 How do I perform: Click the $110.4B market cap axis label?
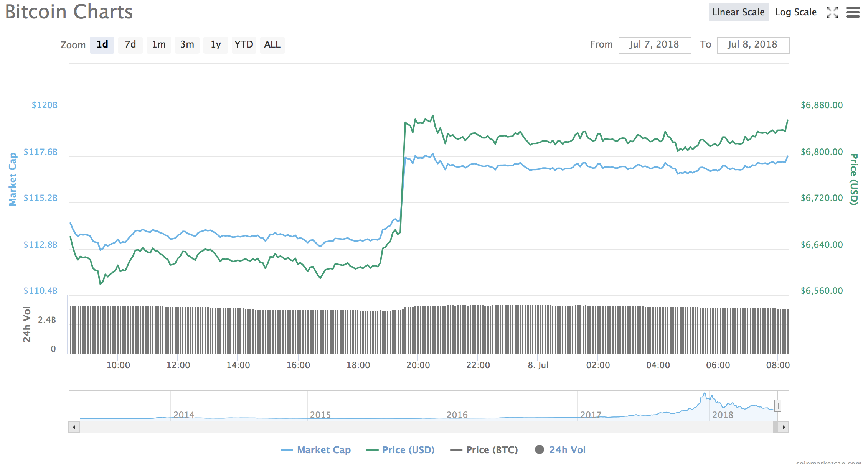click(41, 291)
